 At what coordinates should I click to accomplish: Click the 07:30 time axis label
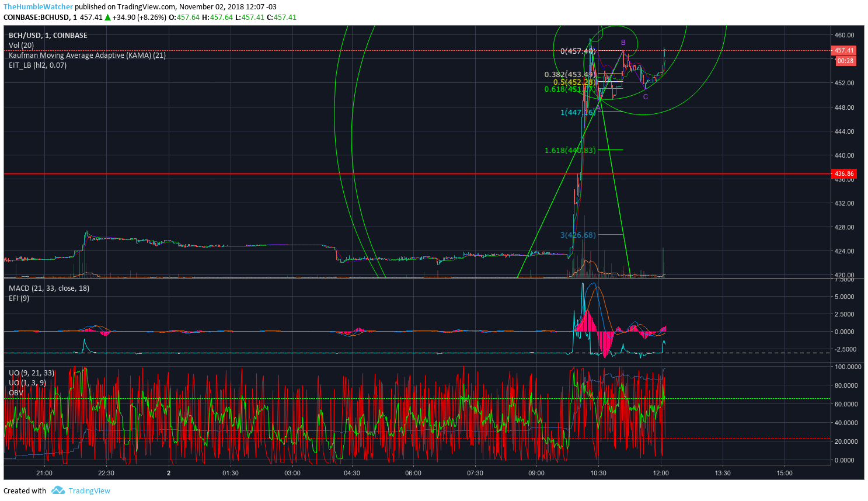[475, 473]
